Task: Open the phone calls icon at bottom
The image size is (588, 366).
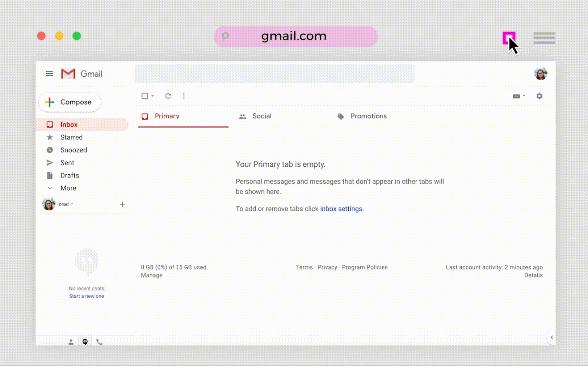Action: [x=99, y=342]
